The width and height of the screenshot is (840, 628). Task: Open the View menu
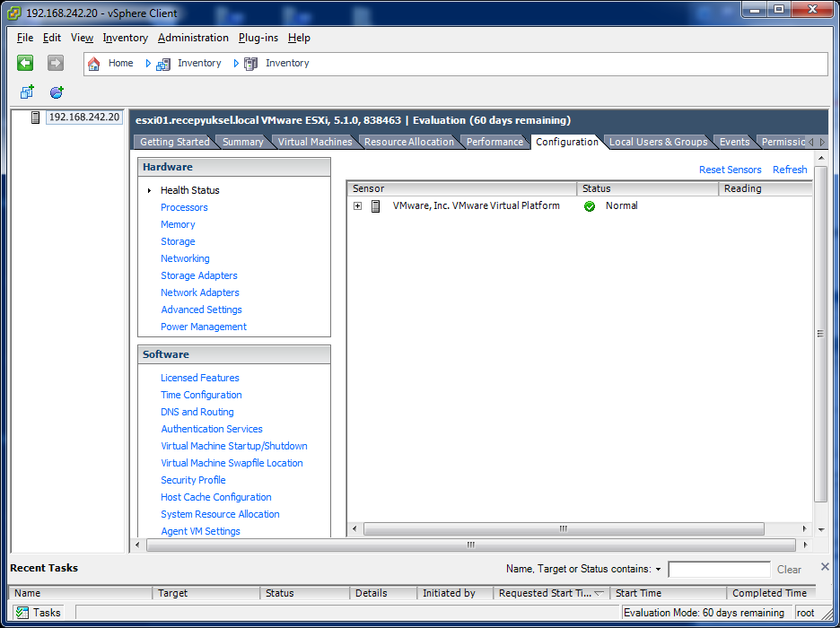[x=82, y=38]
